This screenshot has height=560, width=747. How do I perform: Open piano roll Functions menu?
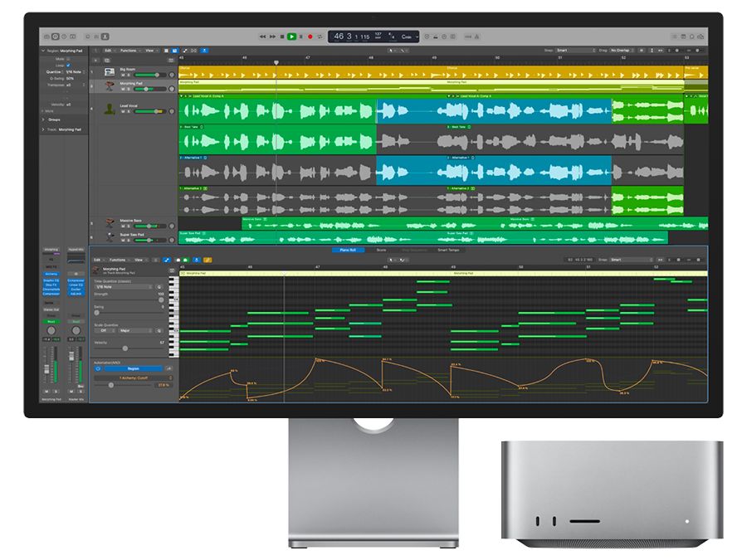[118, 260]
